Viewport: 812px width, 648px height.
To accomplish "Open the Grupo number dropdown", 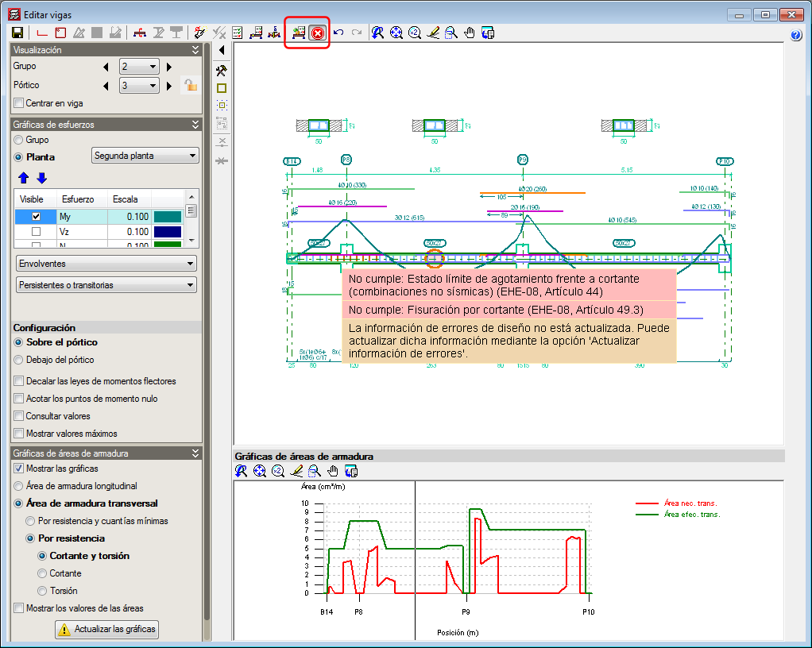I will tap(139, 67).
